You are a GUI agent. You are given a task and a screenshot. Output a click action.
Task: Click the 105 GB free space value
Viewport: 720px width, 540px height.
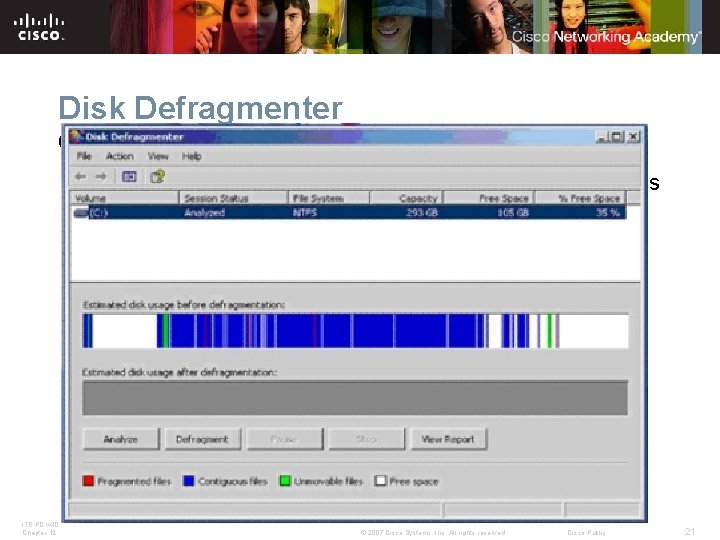[x=513, y=213]
